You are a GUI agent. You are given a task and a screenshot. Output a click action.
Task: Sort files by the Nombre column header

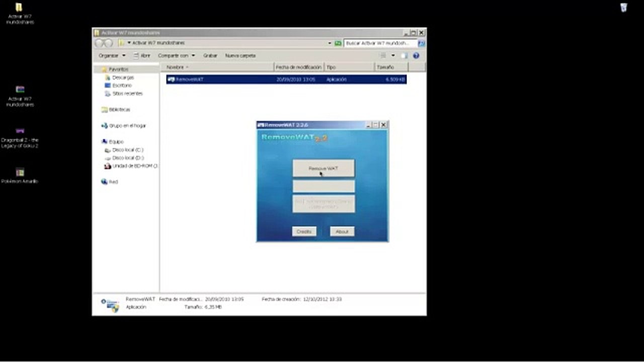click(217, 67)
